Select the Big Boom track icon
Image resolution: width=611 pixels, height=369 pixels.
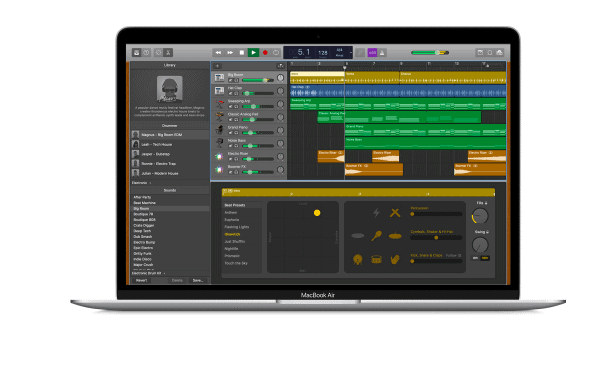[x=219, y=78]
